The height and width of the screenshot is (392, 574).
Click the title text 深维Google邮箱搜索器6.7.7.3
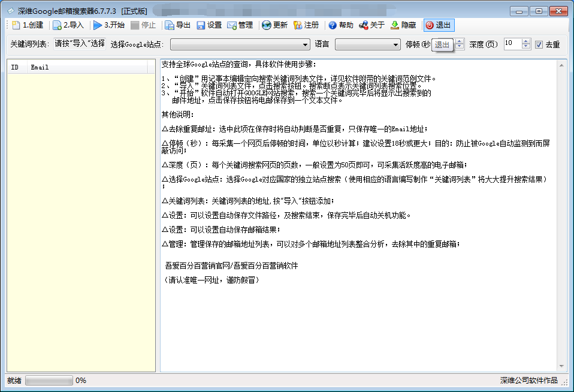coord(67,11)
